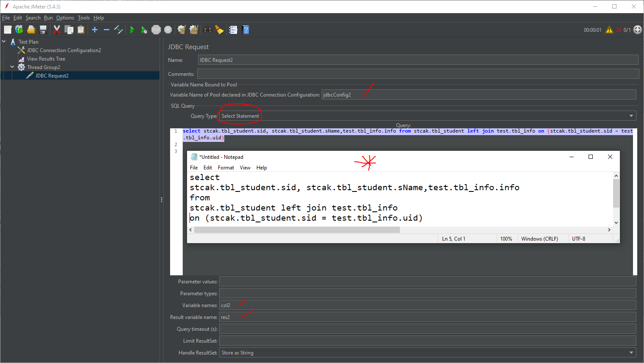The image size is (644, 363).
Task: Click the Parameter types field
Action: point(427,294)
